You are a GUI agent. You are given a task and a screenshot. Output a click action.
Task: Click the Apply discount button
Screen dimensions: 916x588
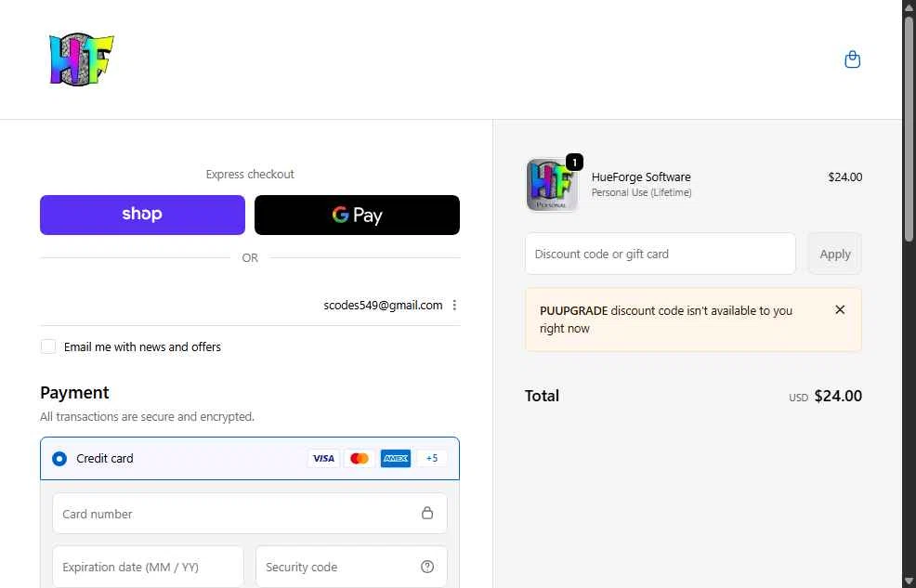[835, 254]
